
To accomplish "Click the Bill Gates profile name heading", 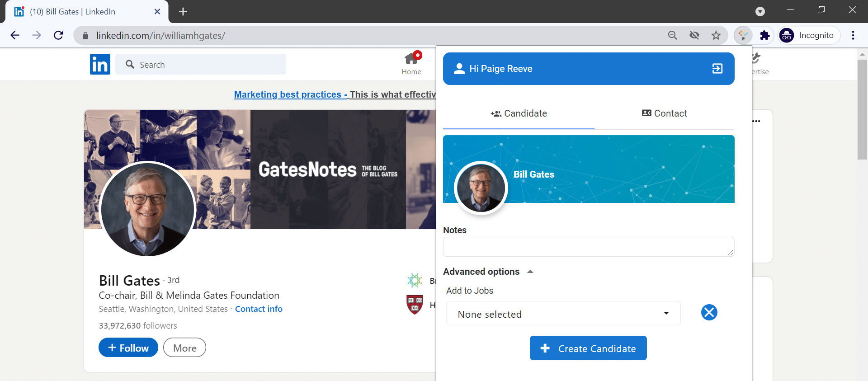I will [129, 281].
